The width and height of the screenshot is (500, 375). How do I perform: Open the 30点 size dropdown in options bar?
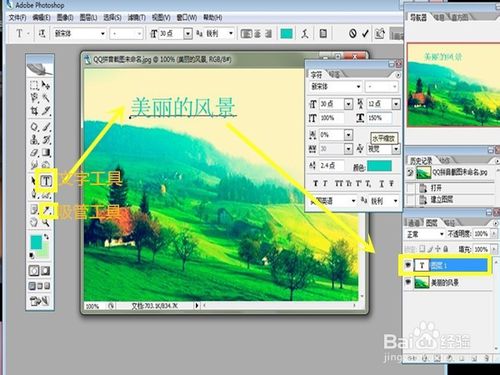(x=188, y=34)
